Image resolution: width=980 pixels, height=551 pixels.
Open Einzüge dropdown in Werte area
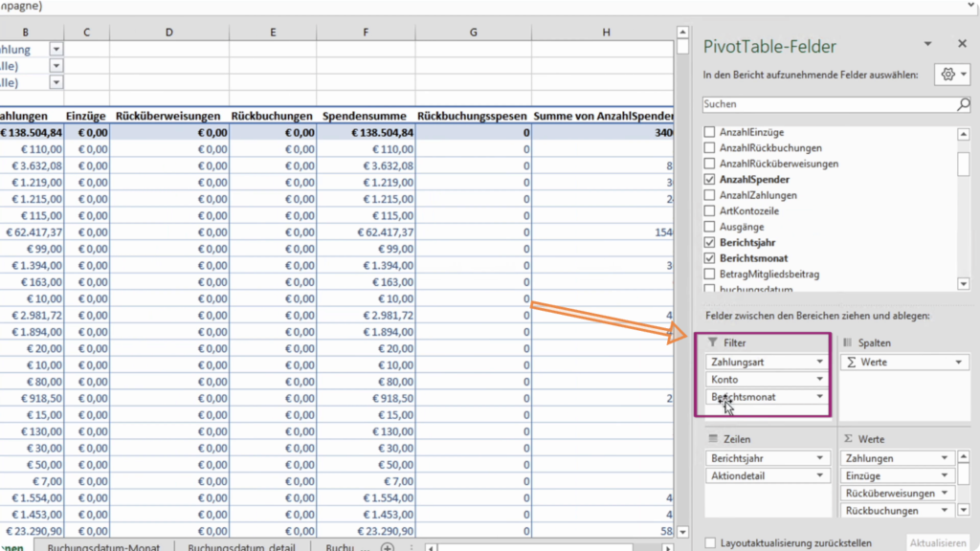945,475
